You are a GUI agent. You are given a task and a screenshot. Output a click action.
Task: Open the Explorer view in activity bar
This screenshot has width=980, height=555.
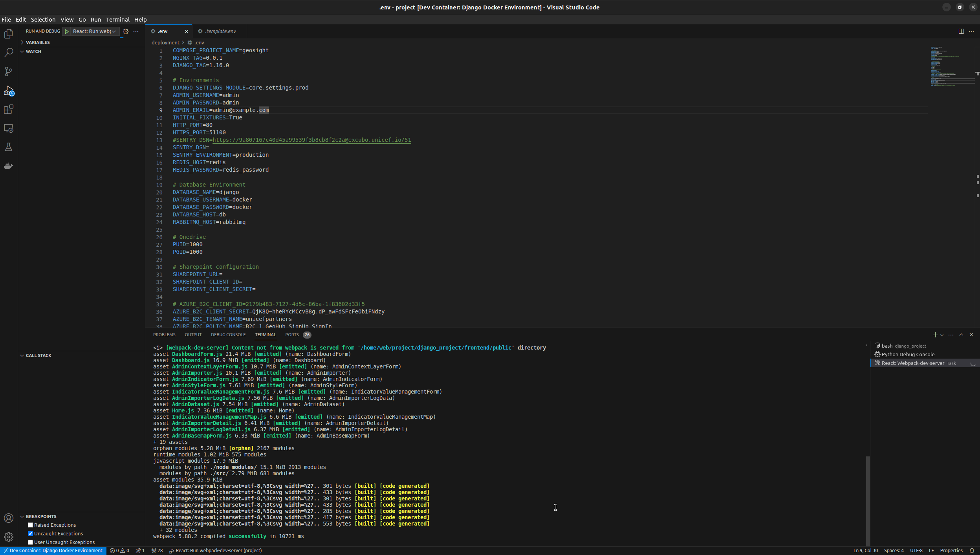[x=9, y=34]
